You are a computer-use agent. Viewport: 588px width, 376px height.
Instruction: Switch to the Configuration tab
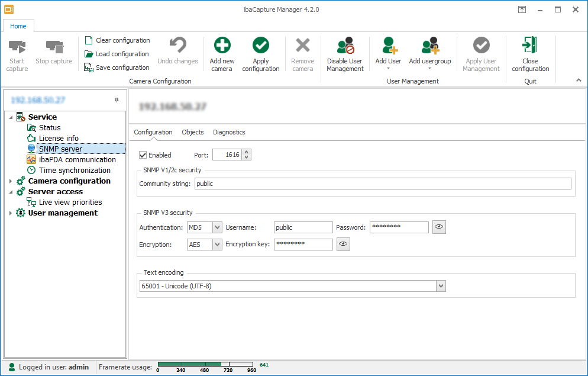point(153,132)
